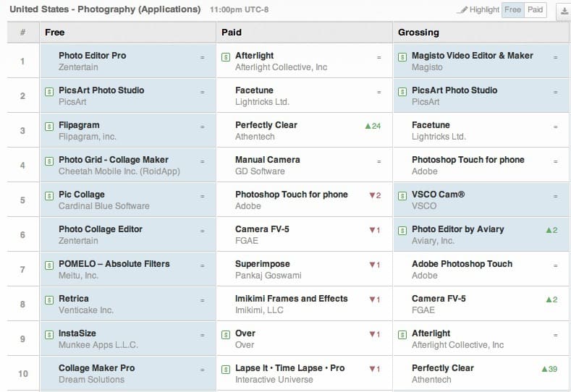Click the Cardinal Blue Software publisher name
The image size is (571, 392).
(103, 206)
